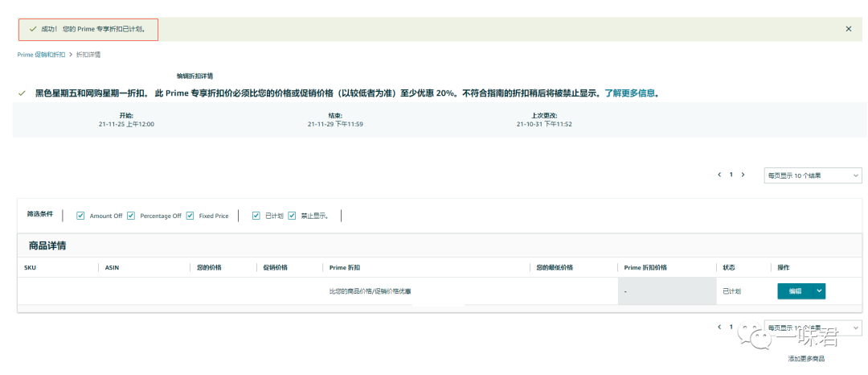This screenshot has height=375, width=868.
Task: Select page 1 in top pagination
Action: (x=731, y=175)
